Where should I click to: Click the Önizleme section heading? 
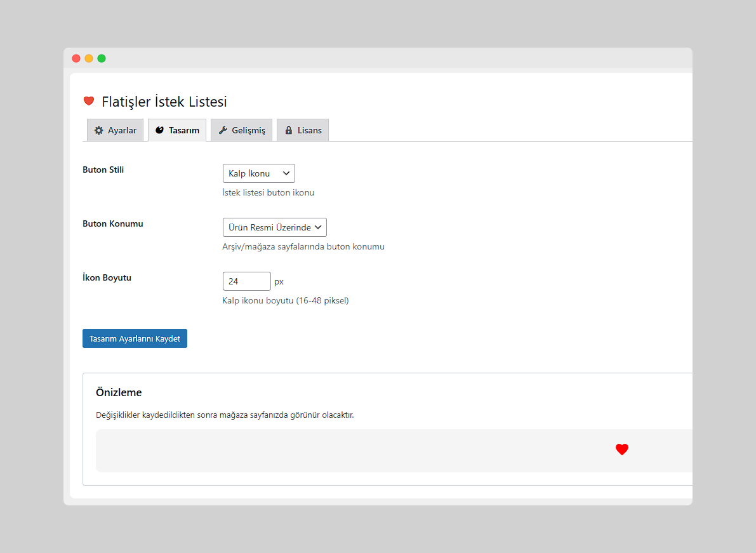pos(119,392)
